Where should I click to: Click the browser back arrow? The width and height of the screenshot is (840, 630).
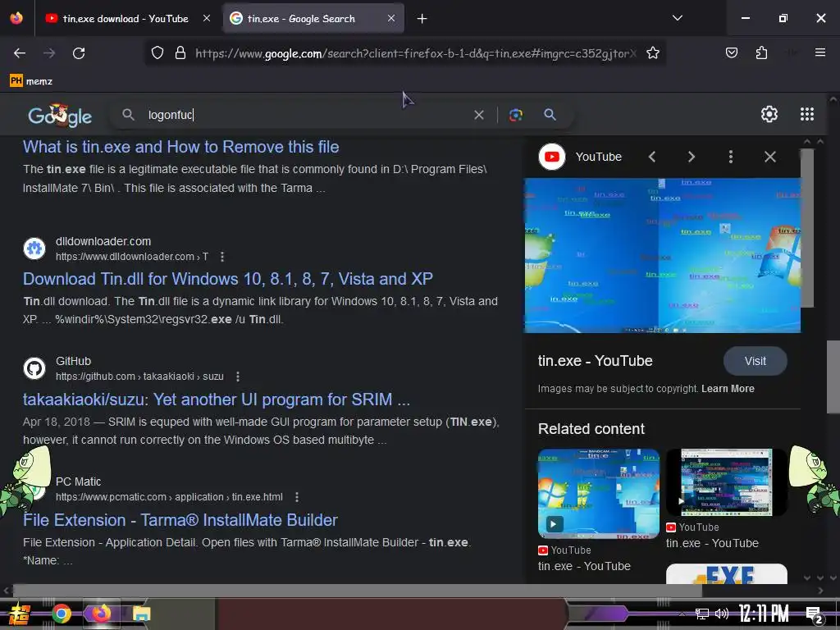20,53
